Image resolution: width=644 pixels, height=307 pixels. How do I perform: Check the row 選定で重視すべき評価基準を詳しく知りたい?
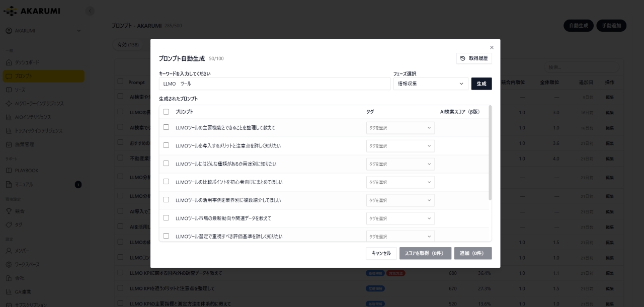pyautogui.click(x=166, y=236)
